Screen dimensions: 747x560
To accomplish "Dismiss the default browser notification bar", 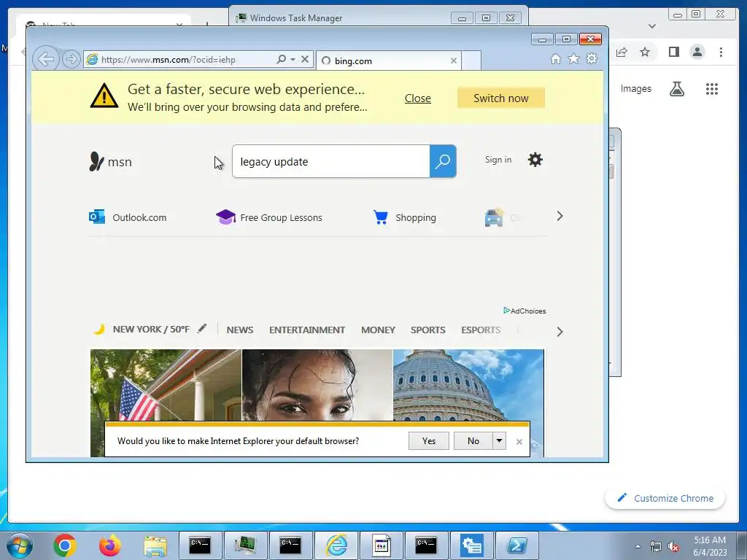I will (x=519, y=442).
